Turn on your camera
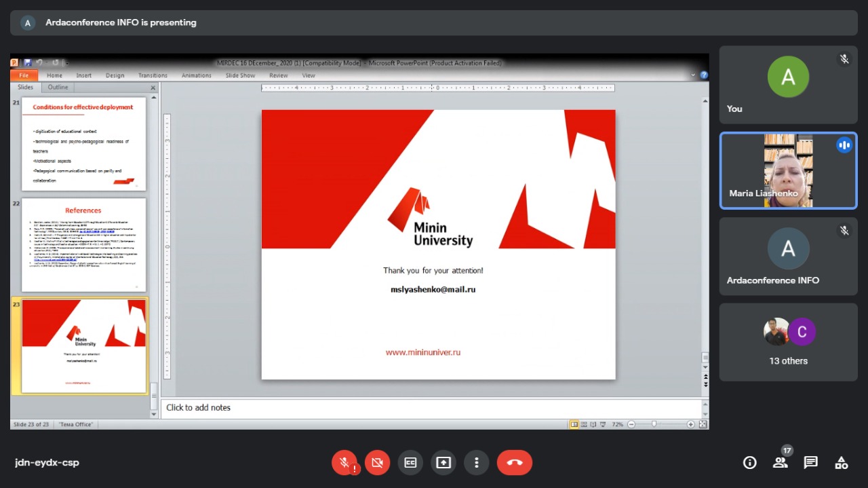Image resolution: width=868 pixels, height=488 pixels. (378, 462)
